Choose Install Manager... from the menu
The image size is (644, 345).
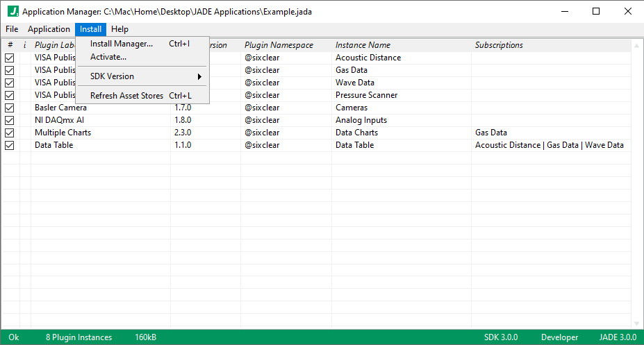click(x=142, y=44)
